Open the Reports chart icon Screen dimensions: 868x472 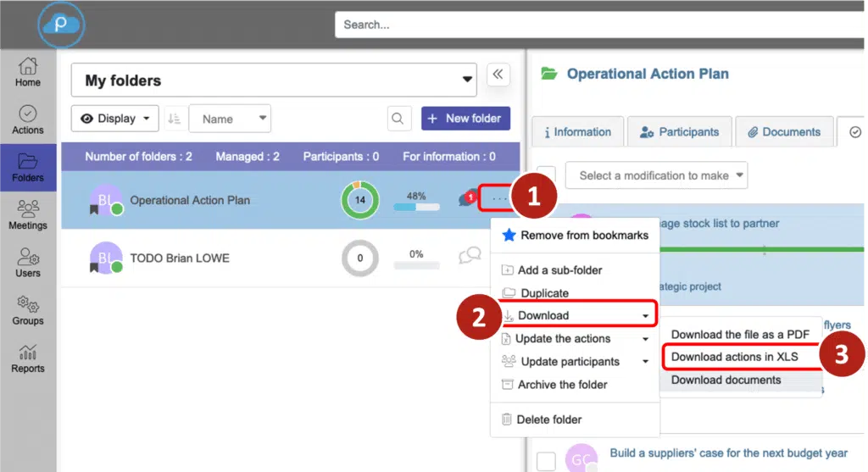pos(28,358)
